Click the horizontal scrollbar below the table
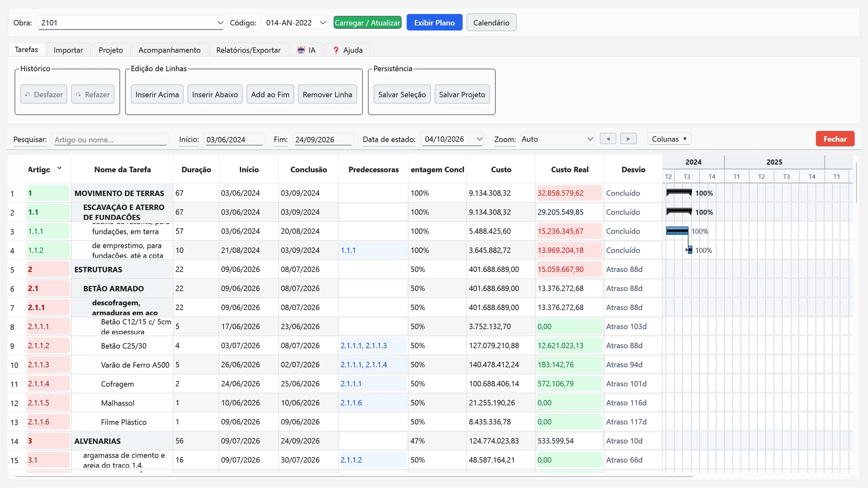The image size is (868, 488). pos(354,477)
